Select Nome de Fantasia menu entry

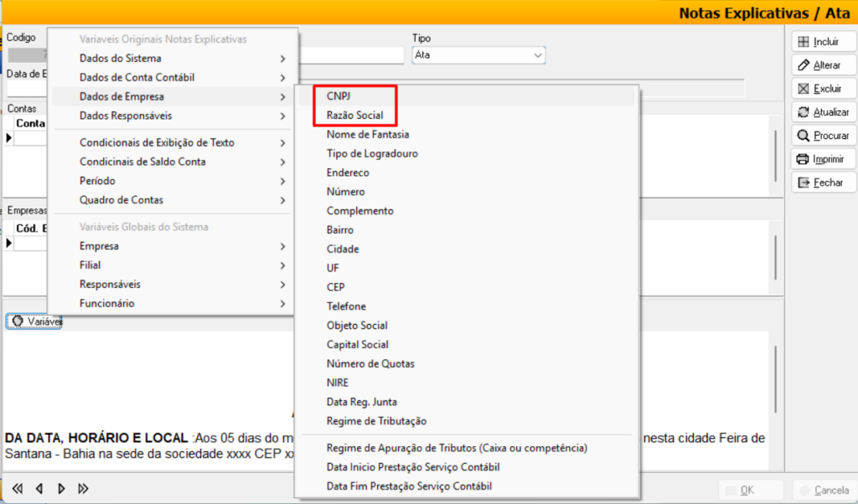(x=368, y=134)
